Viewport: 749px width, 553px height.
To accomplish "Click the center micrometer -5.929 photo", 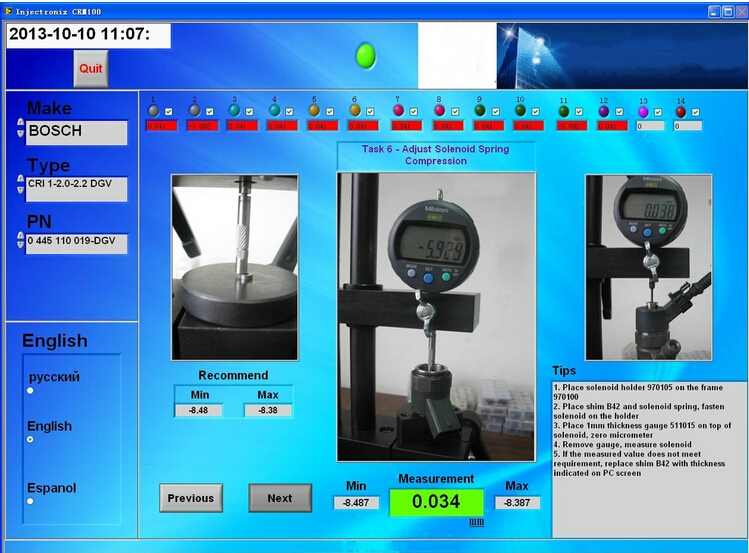I will coord(436,317).
